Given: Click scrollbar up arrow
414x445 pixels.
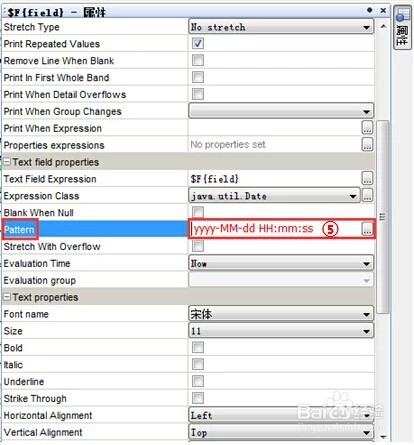Looking at the screenshot, I should [x=383, y=26].
